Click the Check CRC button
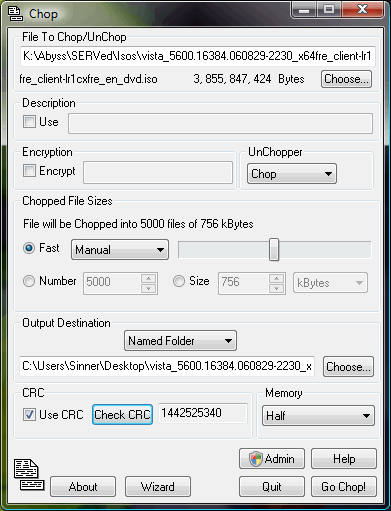391x511 pixels. pos(122,415)
